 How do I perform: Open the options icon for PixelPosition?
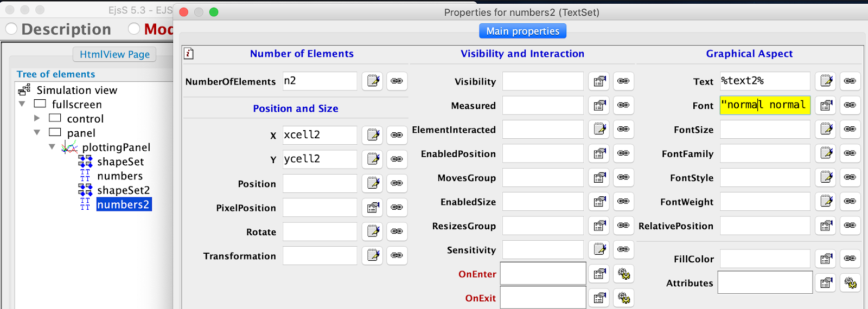[x=373, y=208]
